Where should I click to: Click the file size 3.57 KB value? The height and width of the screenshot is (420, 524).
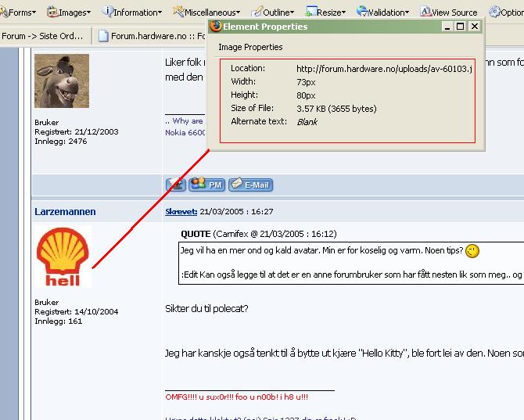(x=336, y=109)
